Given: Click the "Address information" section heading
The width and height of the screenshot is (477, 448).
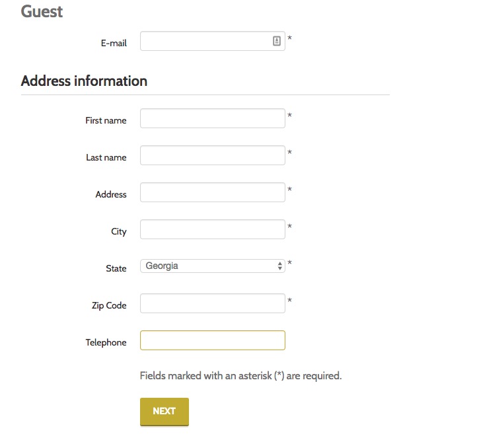Looking at the screenshot, I should tap(84, 81).
